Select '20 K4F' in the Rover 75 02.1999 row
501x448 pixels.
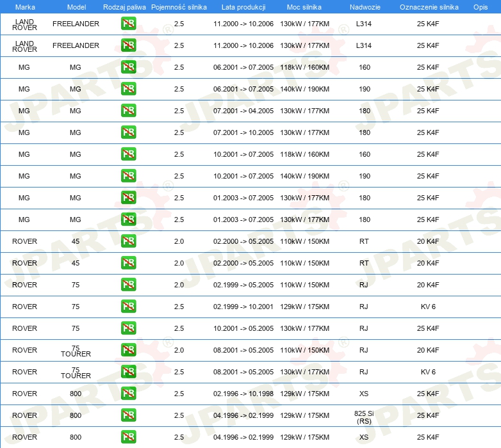click(x=428, y=285)
